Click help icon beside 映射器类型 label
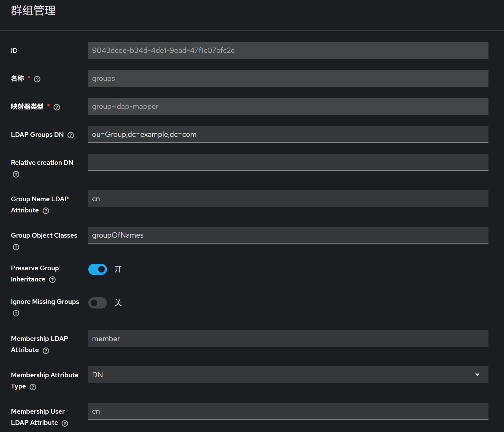The image size is (504, 432). (x=57, y=107)
